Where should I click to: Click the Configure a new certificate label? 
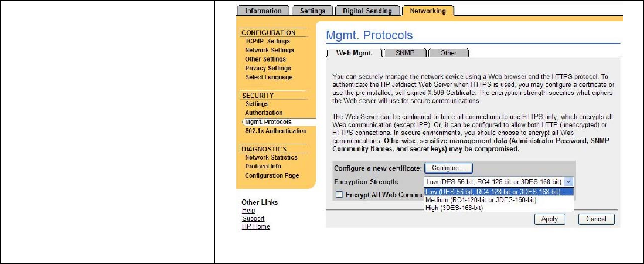378,168
